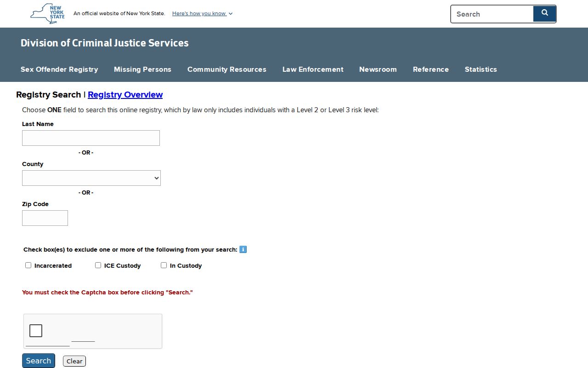Click the New York State logo
The width and height of the screenshot is (588, 368).
point(47,13)
